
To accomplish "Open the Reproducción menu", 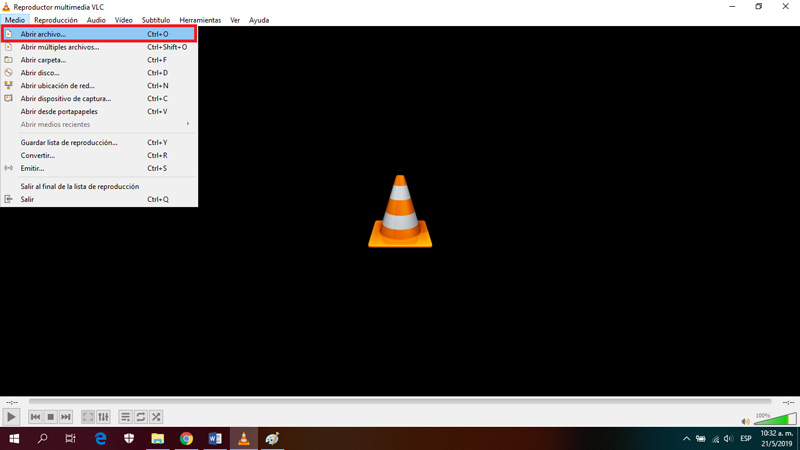I will coord(56,20).
